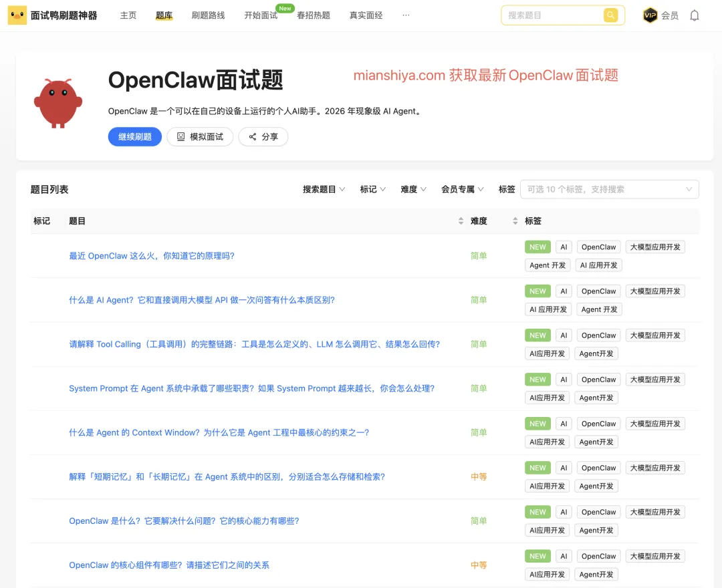Screen dimensions: 722x588
Task: Open the 开始面试 nav item
Action: coord(261,15)
